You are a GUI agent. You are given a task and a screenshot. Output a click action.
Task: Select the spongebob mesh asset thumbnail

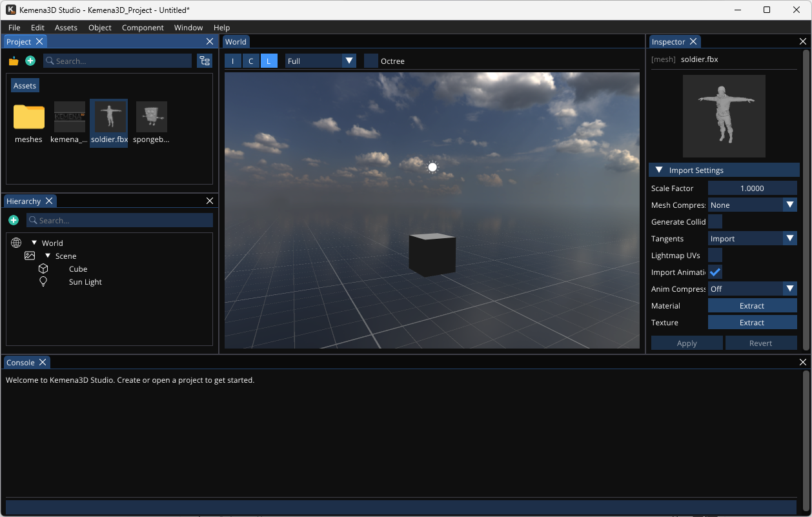[152, 117]
